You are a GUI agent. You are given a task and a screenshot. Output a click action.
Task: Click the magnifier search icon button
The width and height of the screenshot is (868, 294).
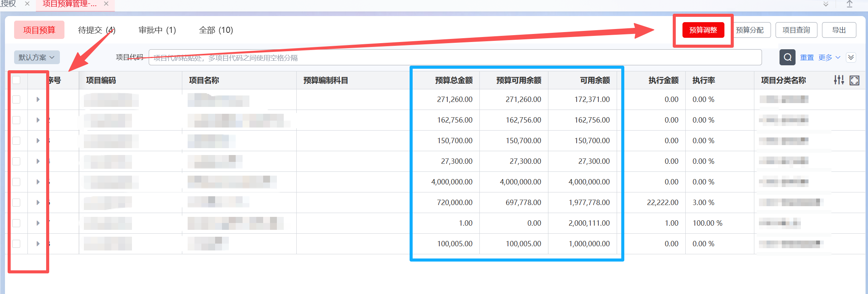click(787, 57)
